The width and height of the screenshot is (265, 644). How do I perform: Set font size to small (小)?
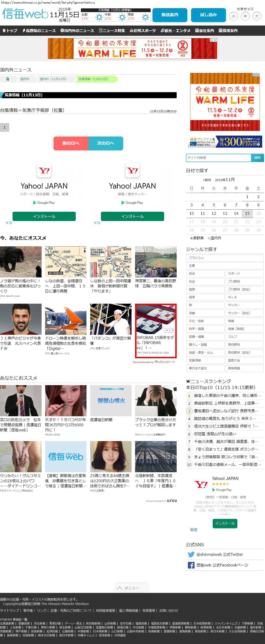coord(233,16)
